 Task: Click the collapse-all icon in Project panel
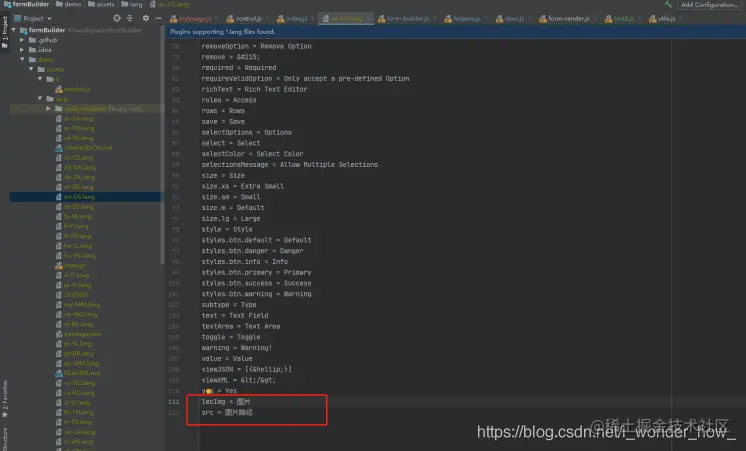point(130,18)
